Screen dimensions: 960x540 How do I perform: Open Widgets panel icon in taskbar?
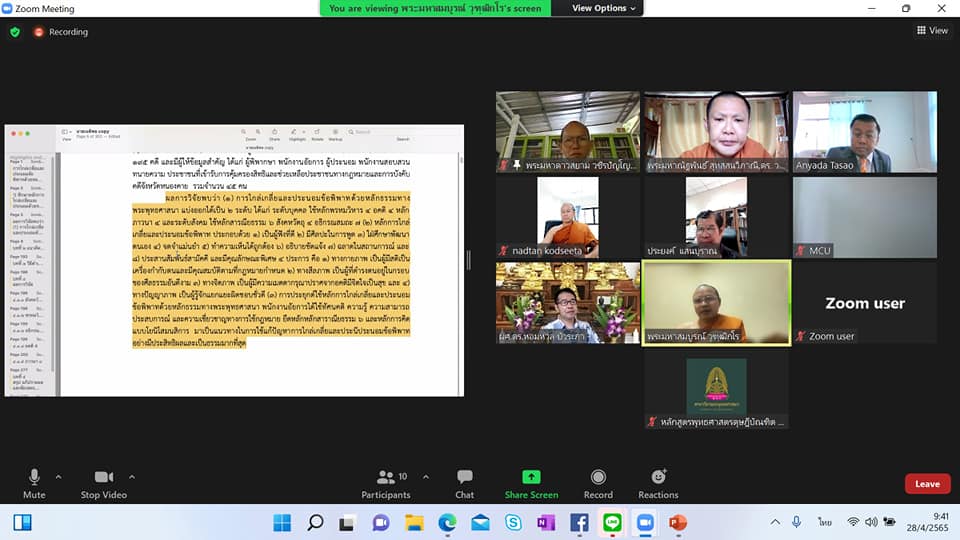point(23,523)
